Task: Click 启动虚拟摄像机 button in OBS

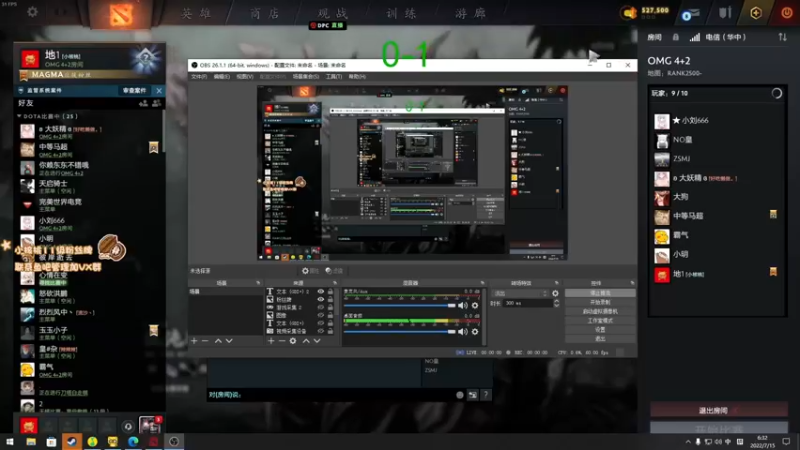Action: pos(600,312)
